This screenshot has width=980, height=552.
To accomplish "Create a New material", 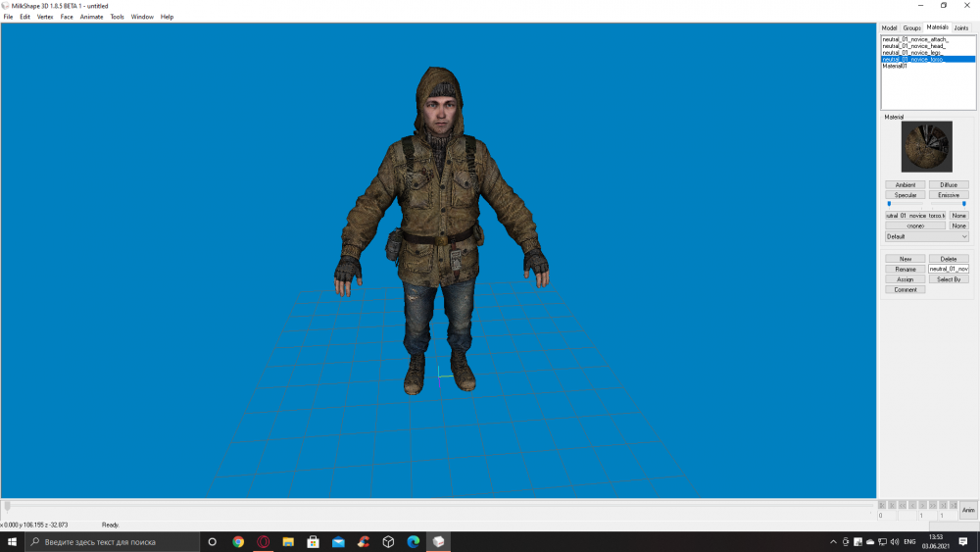I will (x=905, y=259).
